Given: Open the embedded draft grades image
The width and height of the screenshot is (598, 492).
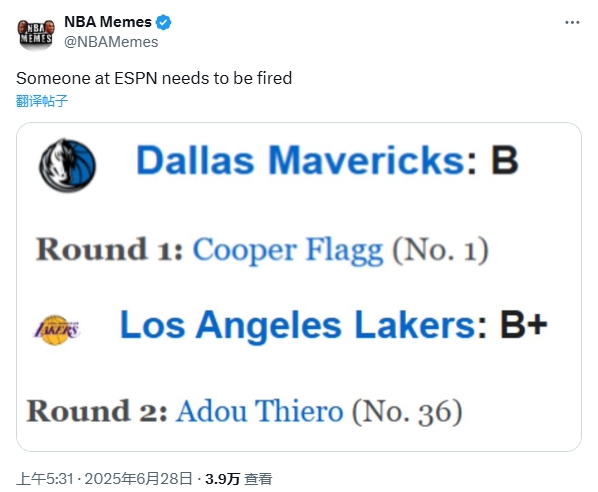Looking at the screenshot, I should 299,287.
